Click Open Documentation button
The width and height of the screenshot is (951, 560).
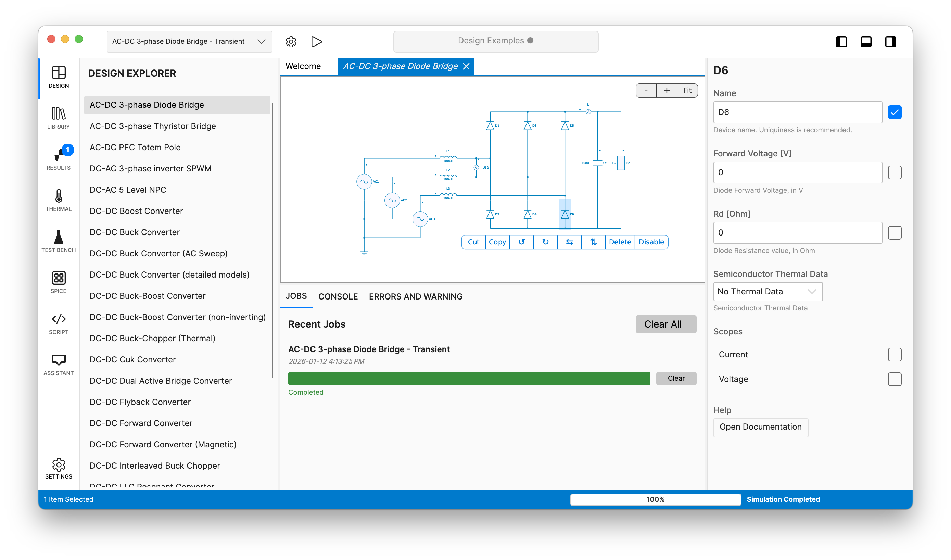point(760,427)
